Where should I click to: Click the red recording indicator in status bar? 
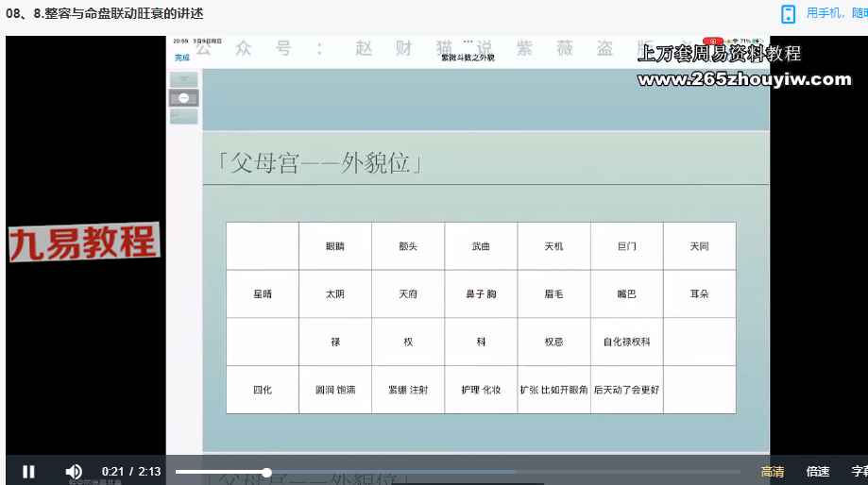(x=717, y=42)
